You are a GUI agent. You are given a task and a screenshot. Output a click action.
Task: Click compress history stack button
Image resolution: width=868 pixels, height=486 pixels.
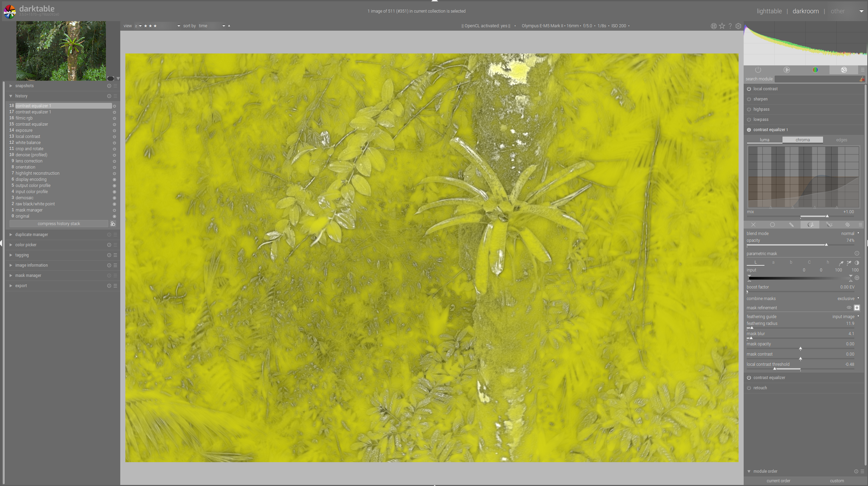pos(59,224)
